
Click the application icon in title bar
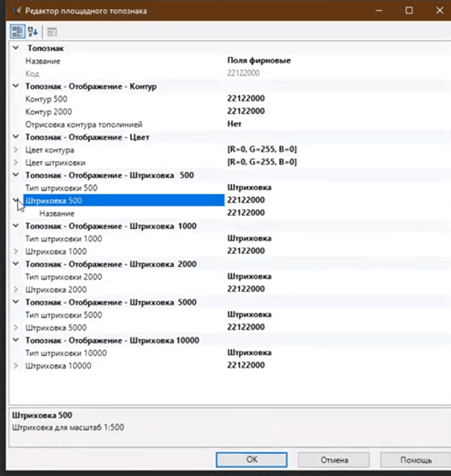click(x=16, y=11)
